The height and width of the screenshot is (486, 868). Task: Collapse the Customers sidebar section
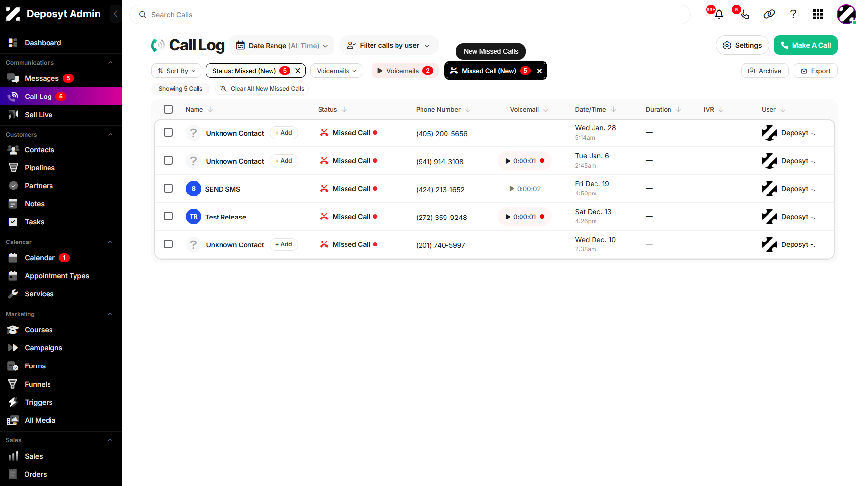(x=110, y=135)
